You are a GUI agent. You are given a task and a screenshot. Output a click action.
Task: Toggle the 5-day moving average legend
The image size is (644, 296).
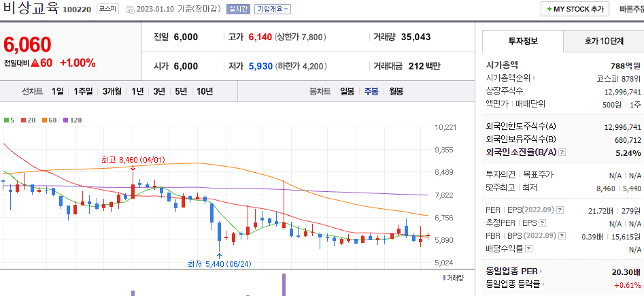pyautogui.click(x=9, y=120)
